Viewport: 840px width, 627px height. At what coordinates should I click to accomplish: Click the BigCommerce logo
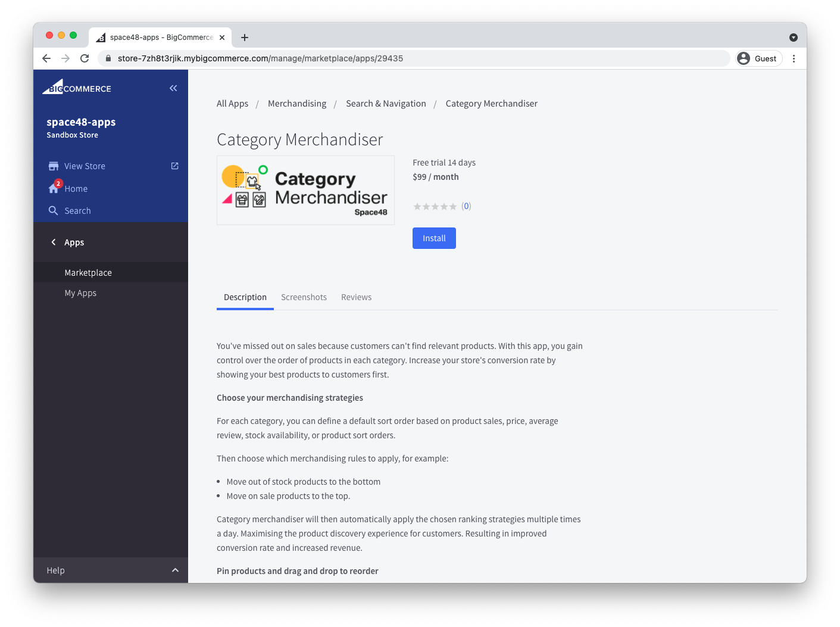click(76, 87)
